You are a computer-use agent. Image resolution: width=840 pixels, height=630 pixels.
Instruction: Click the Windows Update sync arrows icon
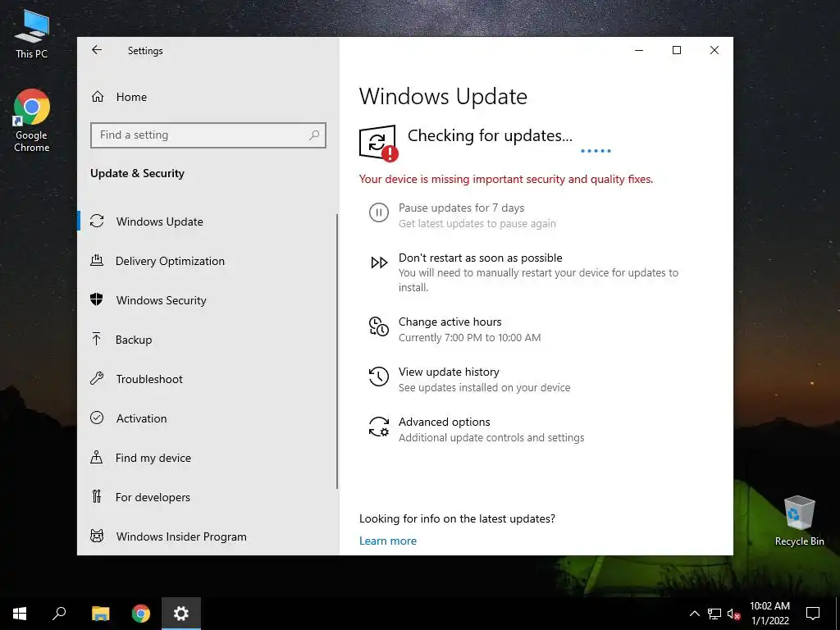pyautogui.click(x=97, y=221)
